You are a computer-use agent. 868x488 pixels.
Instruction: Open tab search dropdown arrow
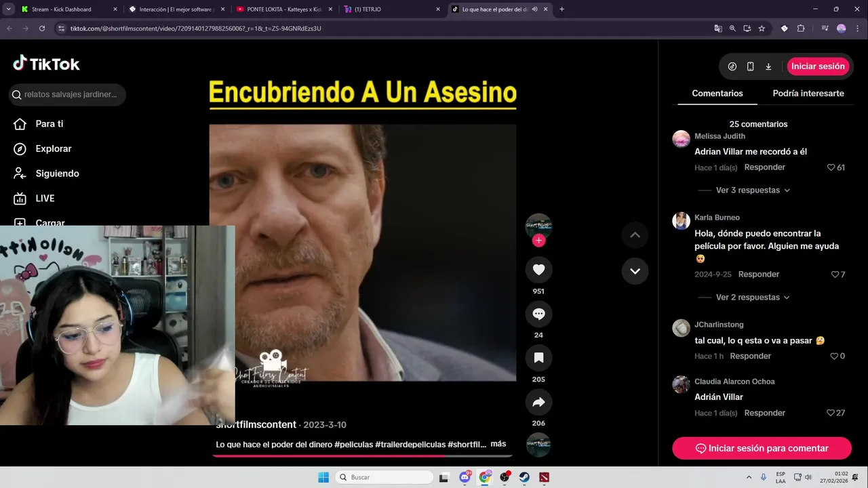click(x=8, y=9)
